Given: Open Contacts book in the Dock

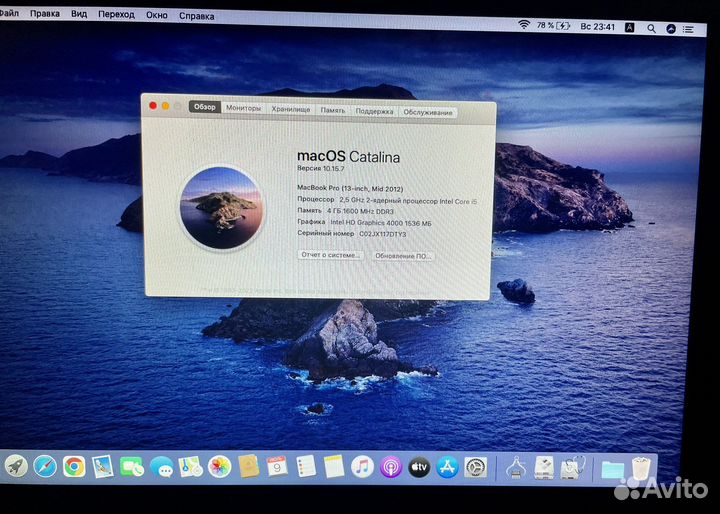Looking at the screenshot, I should pos(248,466).
